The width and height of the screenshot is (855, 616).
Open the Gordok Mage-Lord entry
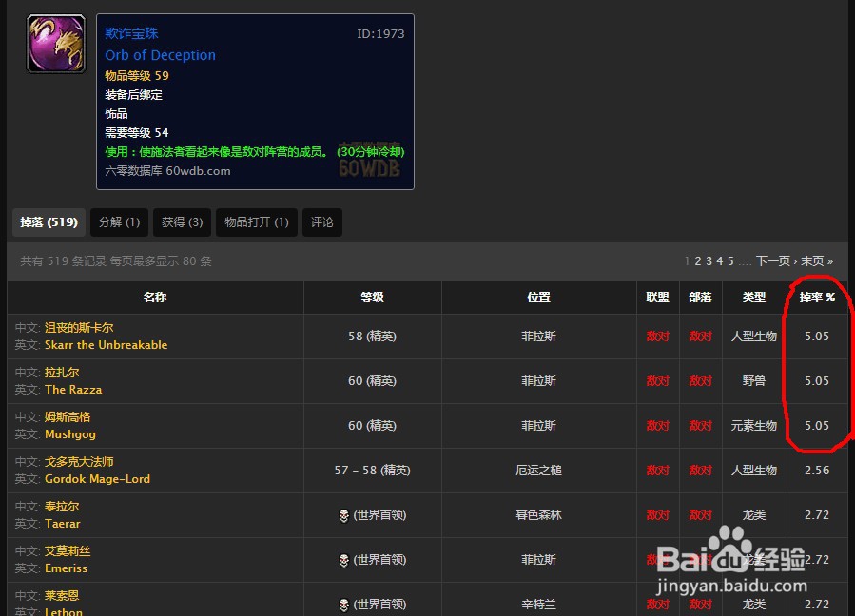coord(97,478)
